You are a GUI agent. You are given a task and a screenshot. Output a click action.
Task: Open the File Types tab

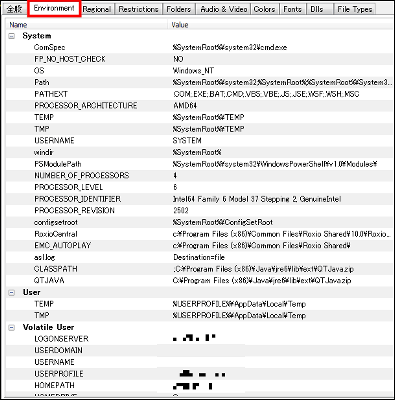coord(355,9)
